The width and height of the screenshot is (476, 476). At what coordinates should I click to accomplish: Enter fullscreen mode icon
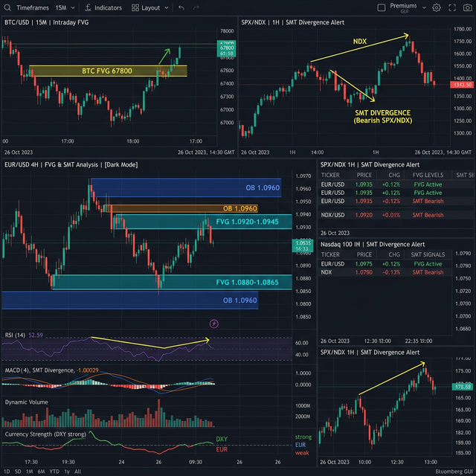(452, 8)
